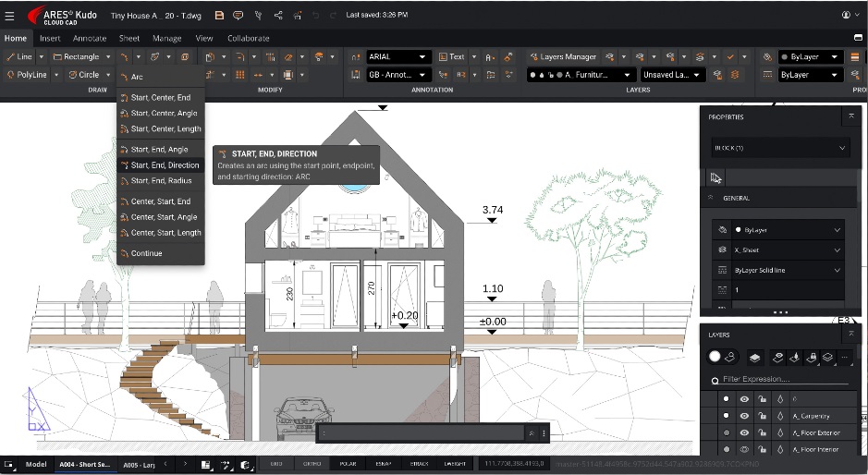Viewport: 868px width, 475px height.
Task: Select the Line drawing tool
Action: (19, 57)
